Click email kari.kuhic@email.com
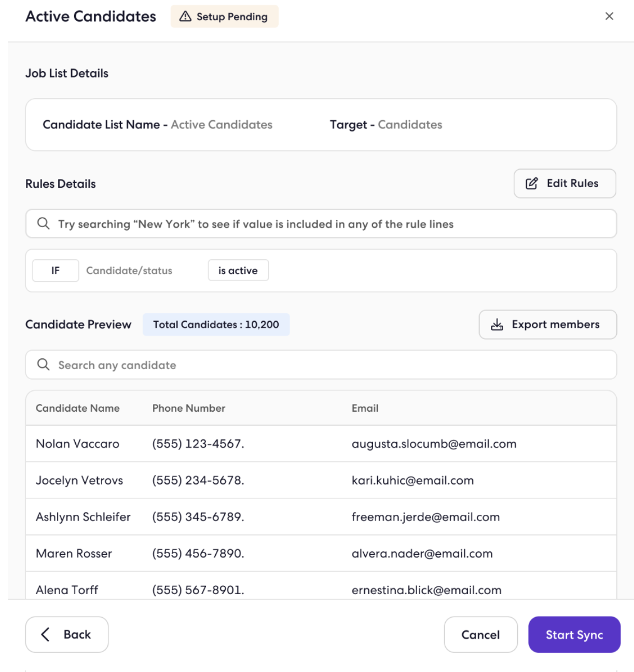 click(x=413, y=481)
